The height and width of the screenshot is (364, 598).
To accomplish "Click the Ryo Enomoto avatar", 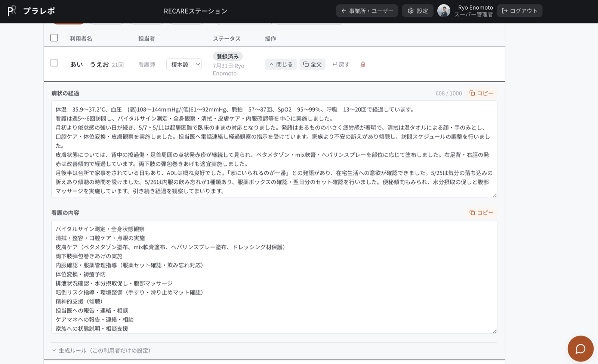I will (x=444, y=11).
